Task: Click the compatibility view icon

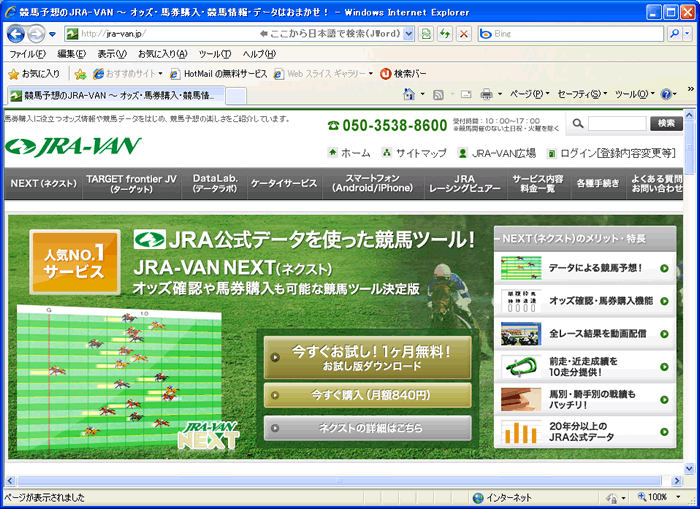Action: coord(426,33)
